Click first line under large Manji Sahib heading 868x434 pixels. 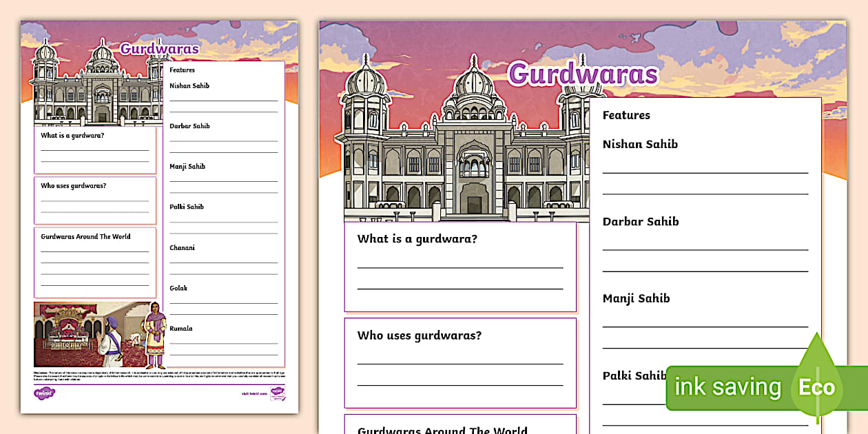[x=705, y=325]
